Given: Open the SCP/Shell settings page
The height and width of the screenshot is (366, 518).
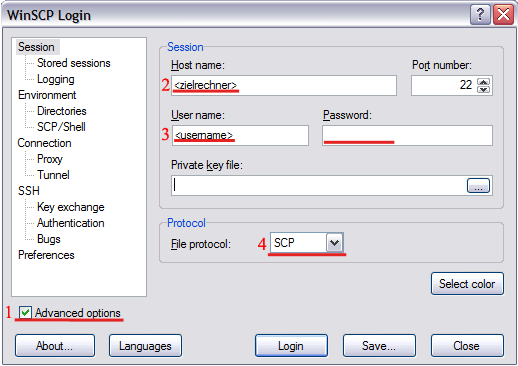Looking at the screenshot, I should tap(61, 127).
